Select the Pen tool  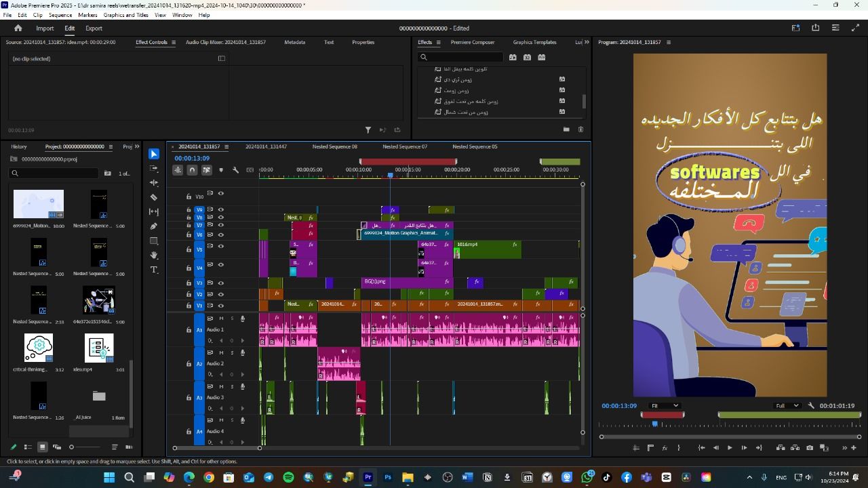point(154,226)
